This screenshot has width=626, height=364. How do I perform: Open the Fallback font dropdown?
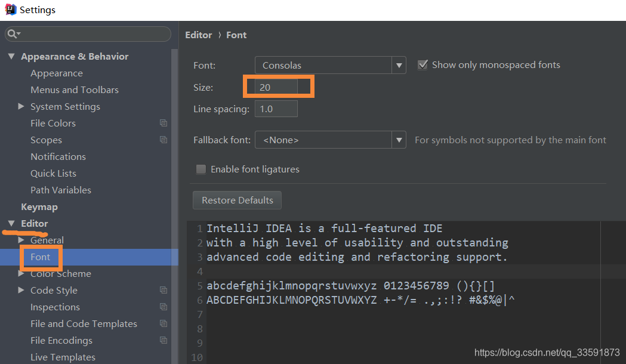(x=330, y=140)
